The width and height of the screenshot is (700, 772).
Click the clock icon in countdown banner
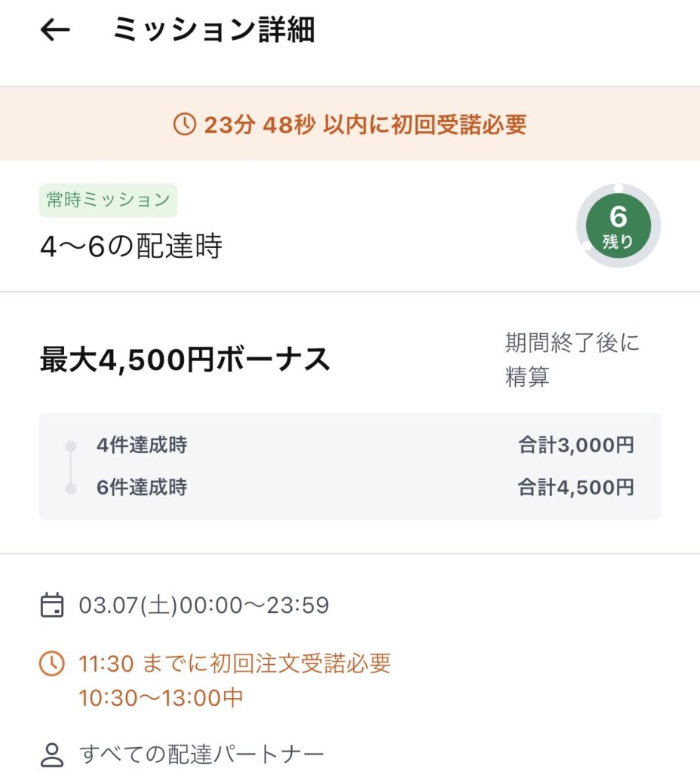click(184, 124)
